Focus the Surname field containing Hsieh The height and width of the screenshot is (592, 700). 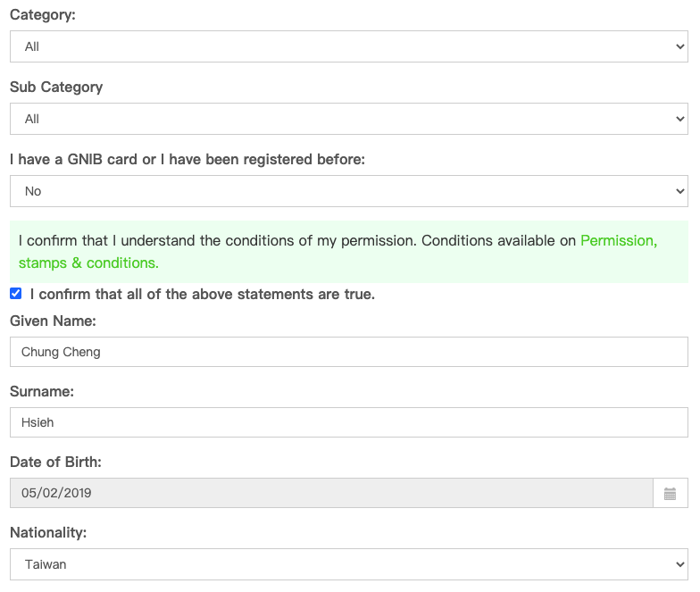[349, 422]
